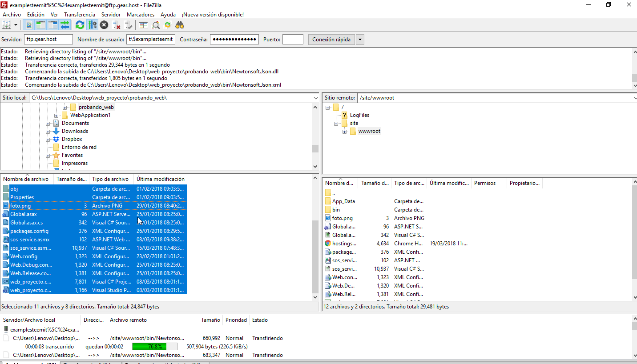This screenshot has width=637, height=364.
Task: Toggle directory comparison
Action: (156, 25)
